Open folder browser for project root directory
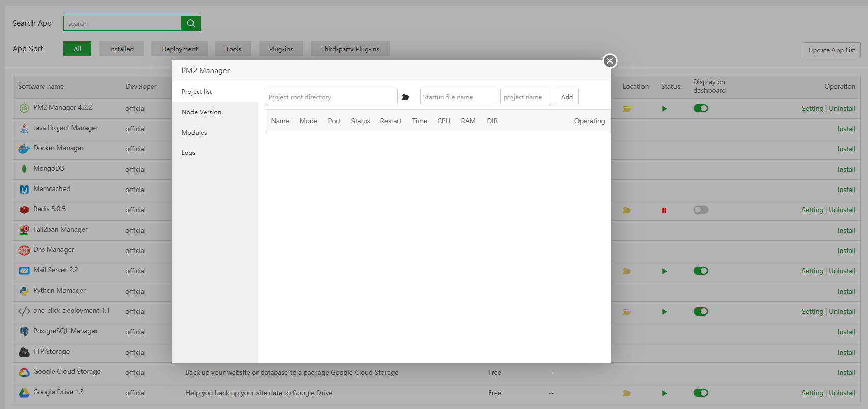The height and width of the screenshot is (409, 868). pos(405,97)
